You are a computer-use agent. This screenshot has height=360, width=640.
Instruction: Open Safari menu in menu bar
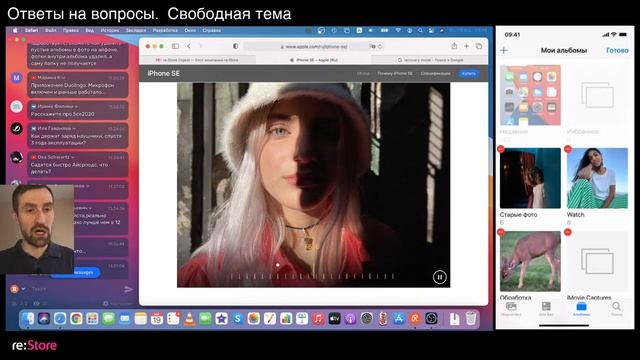pos(31,30)
